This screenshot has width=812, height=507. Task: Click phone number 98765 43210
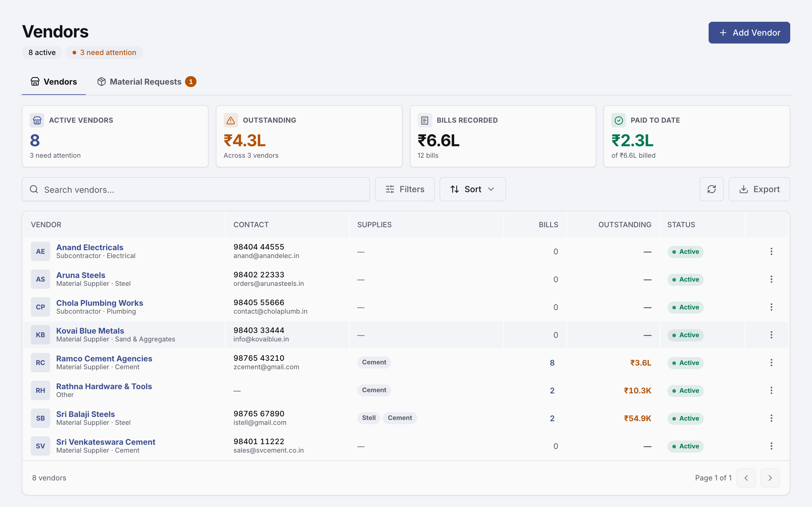pyautogui.click(x=258, y=358)
